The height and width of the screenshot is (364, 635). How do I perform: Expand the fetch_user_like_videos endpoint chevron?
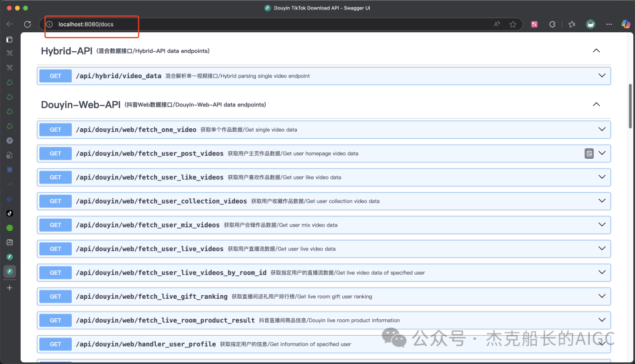(602, 178)
